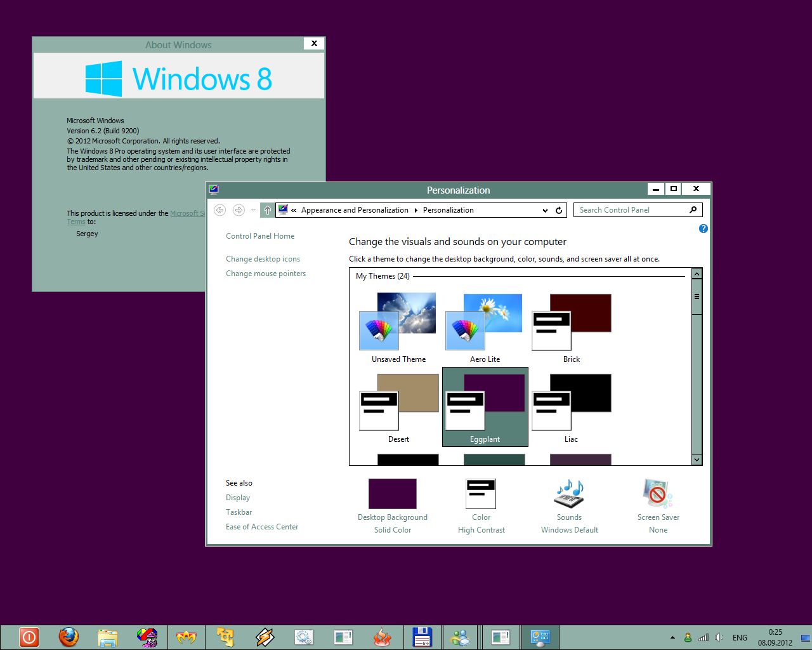Launch the VMware yellow squares taskbar icon
Screen dimensions: 812x650
[225, 637]
